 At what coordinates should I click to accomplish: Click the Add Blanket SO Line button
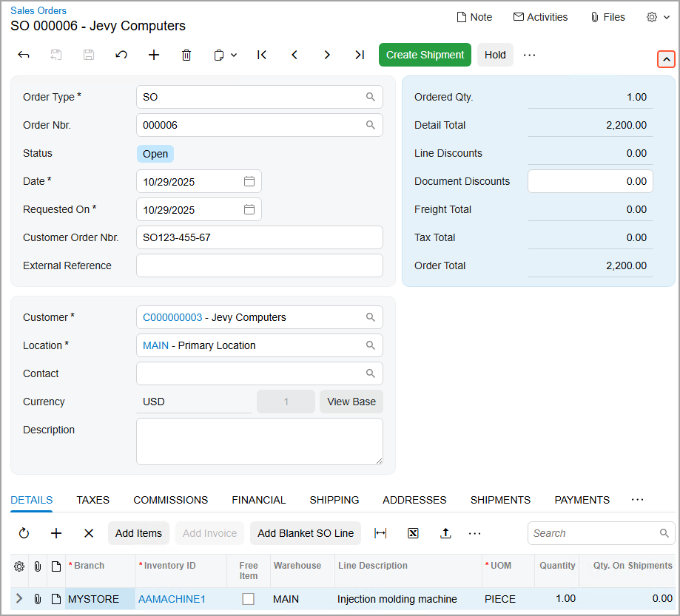click(x=306, y=534)
